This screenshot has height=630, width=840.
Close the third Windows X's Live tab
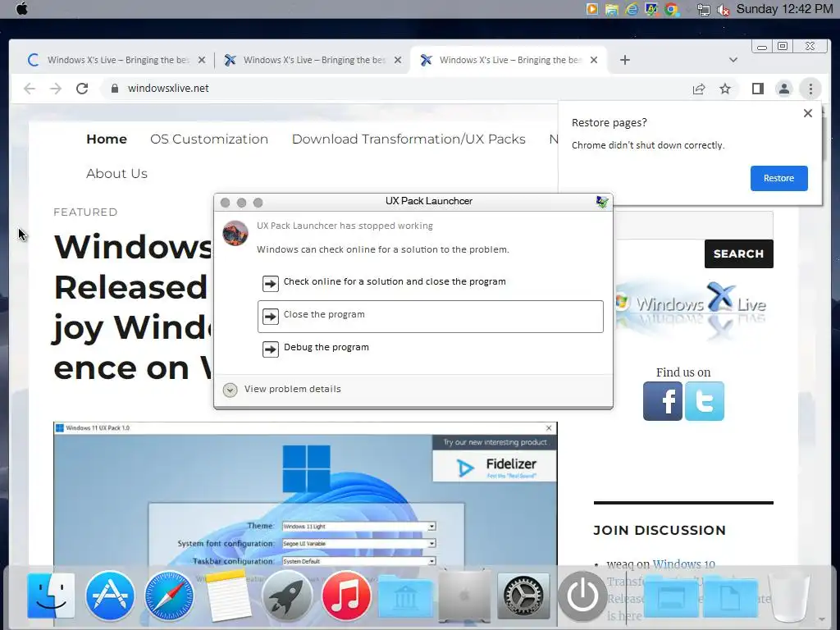594,60
